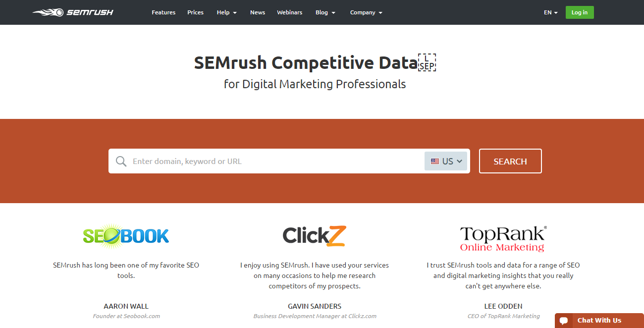This screenshot has width=644, height=328.
Task: Open the EN language selector
Action: (x=551, y=12)
